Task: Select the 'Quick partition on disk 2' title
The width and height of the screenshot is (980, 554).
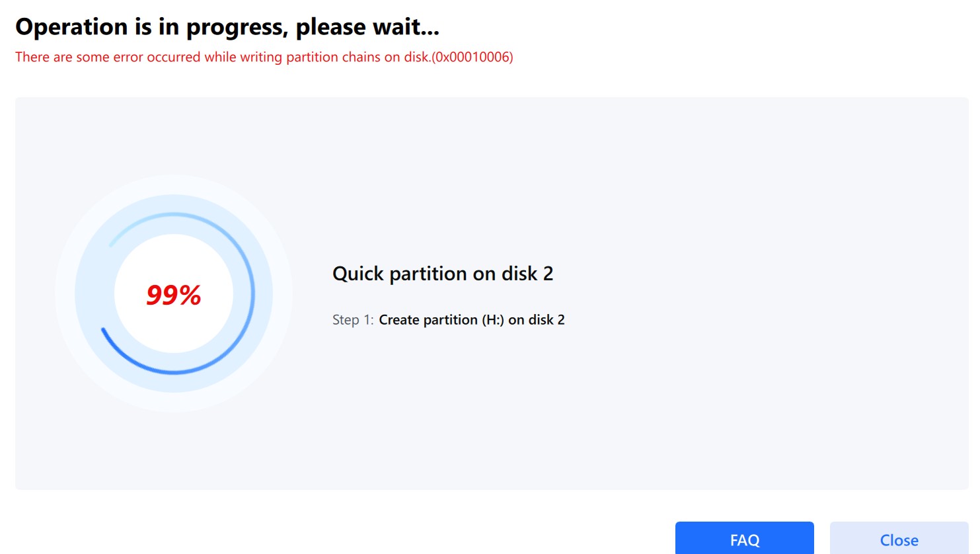Action: (x=442, y=274)
